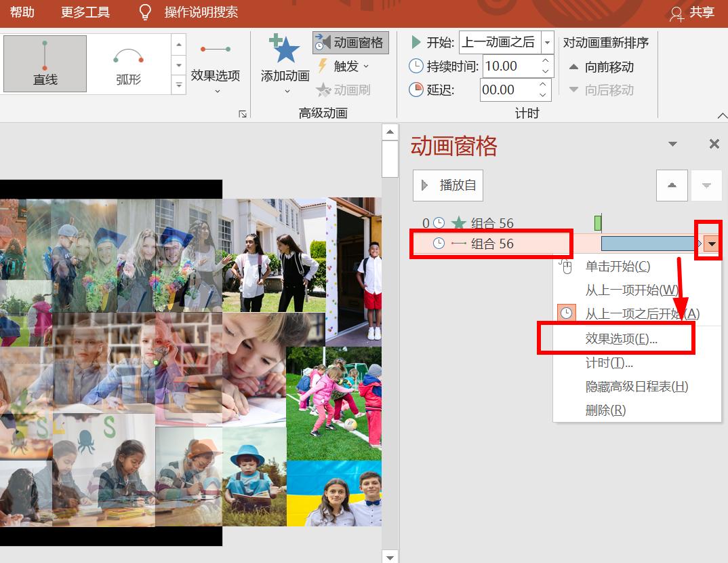Choose 效果选项(E) from the context menu
728x563 pixels.
pos(616,338)
